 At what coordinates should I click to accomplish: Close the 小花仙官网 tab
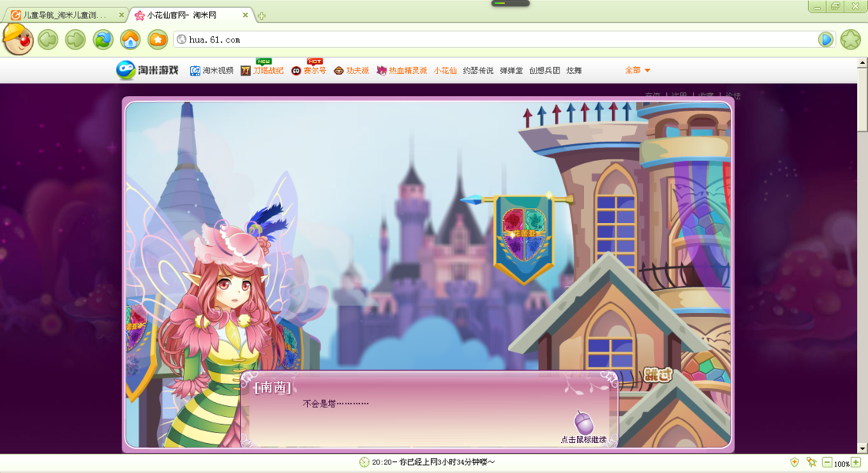(245, 16)
